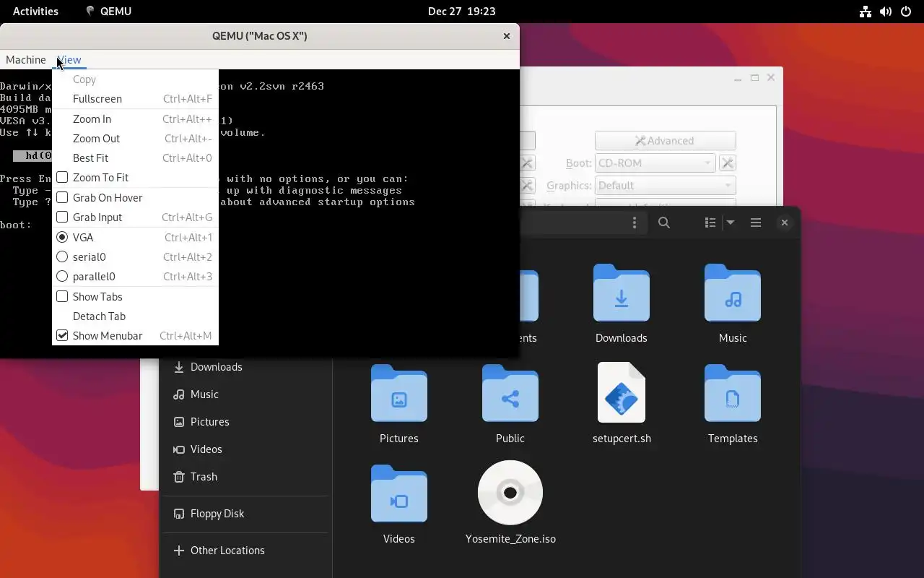
Task: Select Best Fit menu entry
Action: click(x=135, y=158)
